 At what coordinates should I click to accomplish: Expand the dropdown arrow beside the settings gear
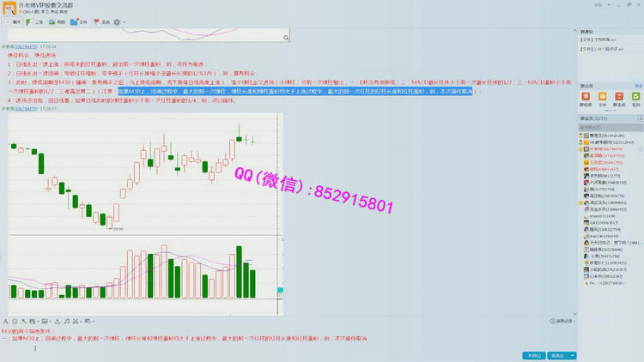coord(125,22)
